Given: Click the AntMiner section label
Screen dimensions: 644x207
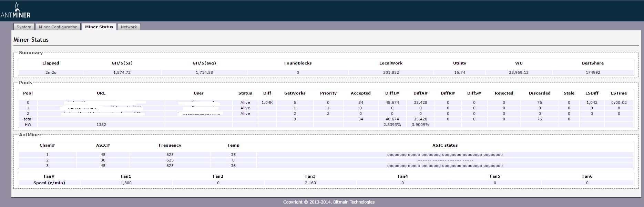Looking at the screenshot, I should 30,135.
